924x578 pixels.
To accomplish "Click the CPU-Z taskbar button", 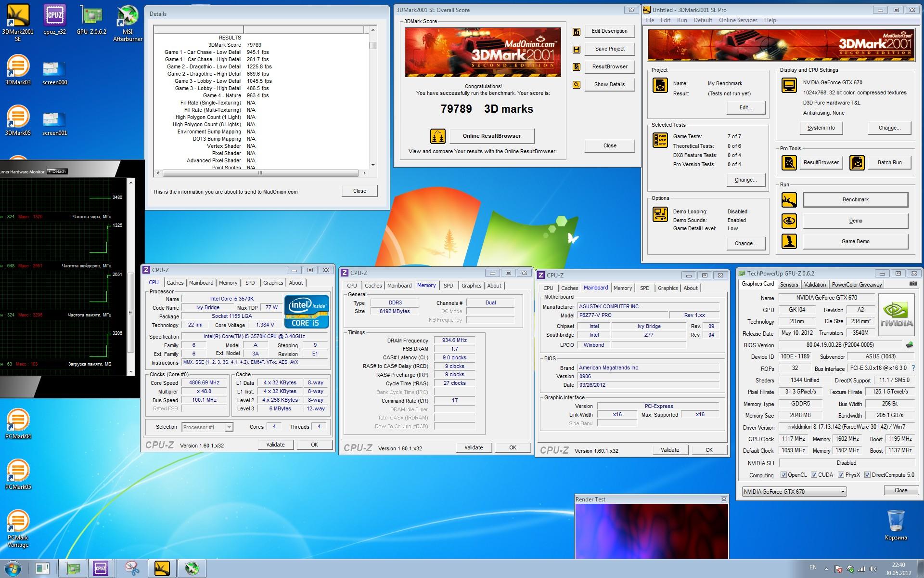I will coord(101,568).
